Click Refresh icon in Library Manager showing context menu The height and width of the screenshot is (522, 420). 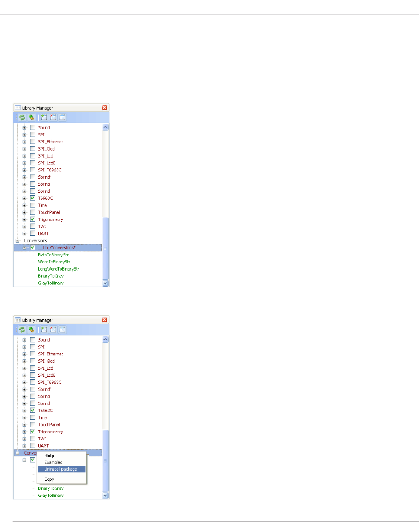(x=22, y=330)
